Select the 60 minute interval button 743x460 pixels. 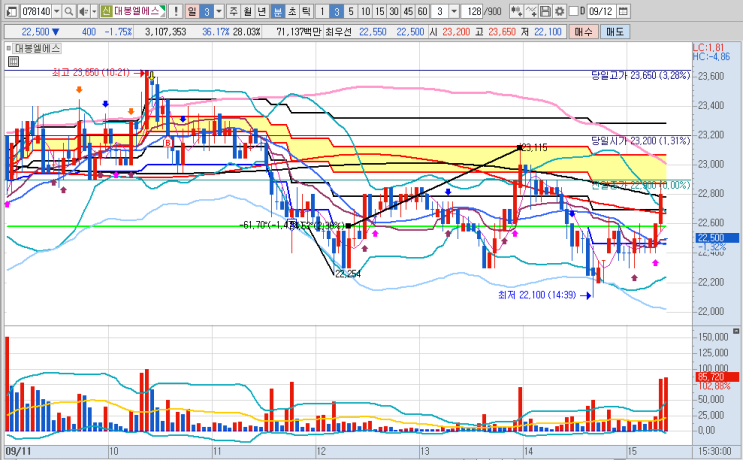point(423,11)
